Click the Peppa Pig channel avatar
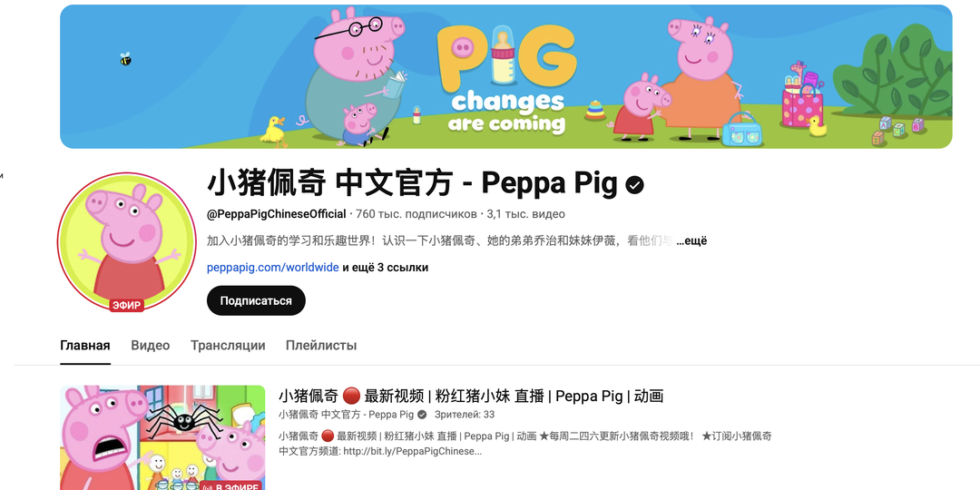This screenshot has width=980, height=490. (x=127, y=242)
